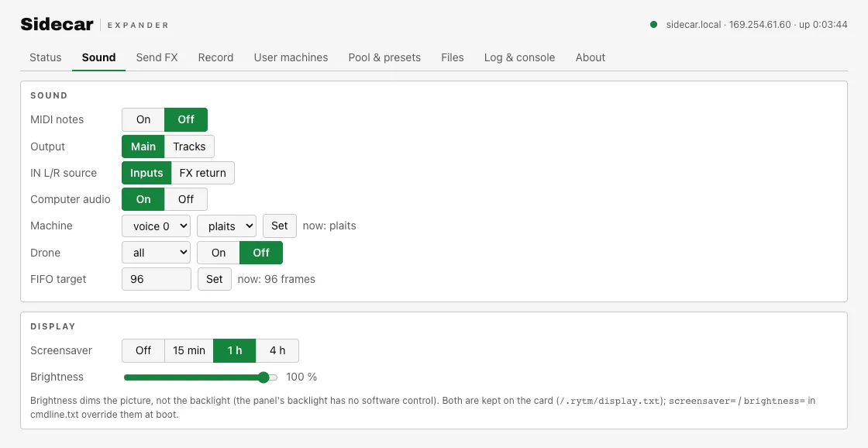Turn MIDI notes On
Viewport: 868px width, 448px height.
tap(143, 119)
